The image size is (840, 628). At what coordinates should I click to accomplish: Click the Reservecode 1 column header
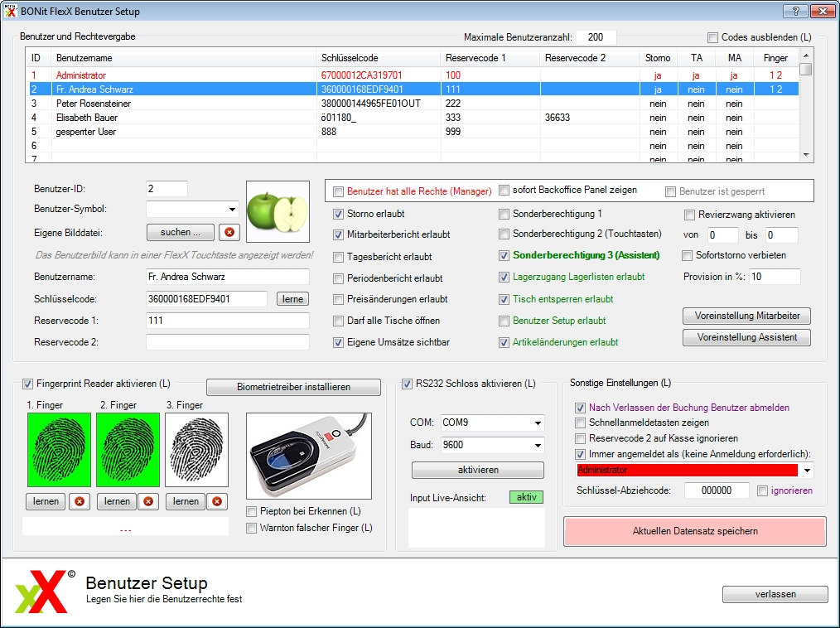click(x=490, y=58)
